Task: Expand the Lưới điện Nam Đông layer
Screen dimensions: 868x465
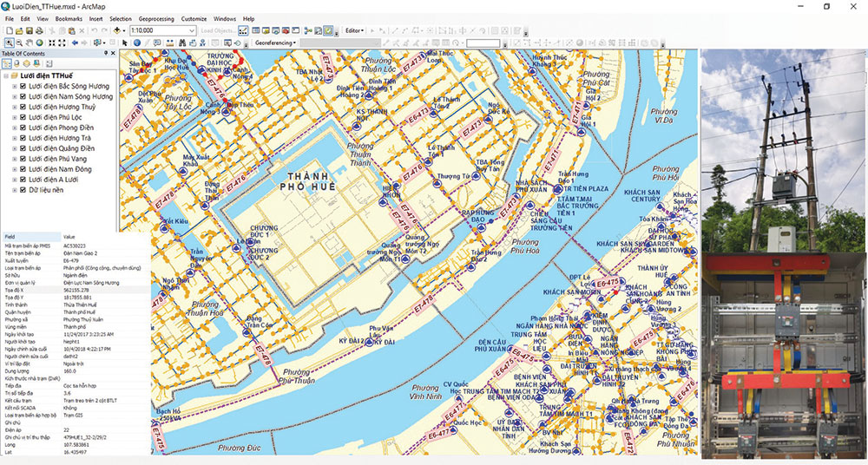Action: 15,169
